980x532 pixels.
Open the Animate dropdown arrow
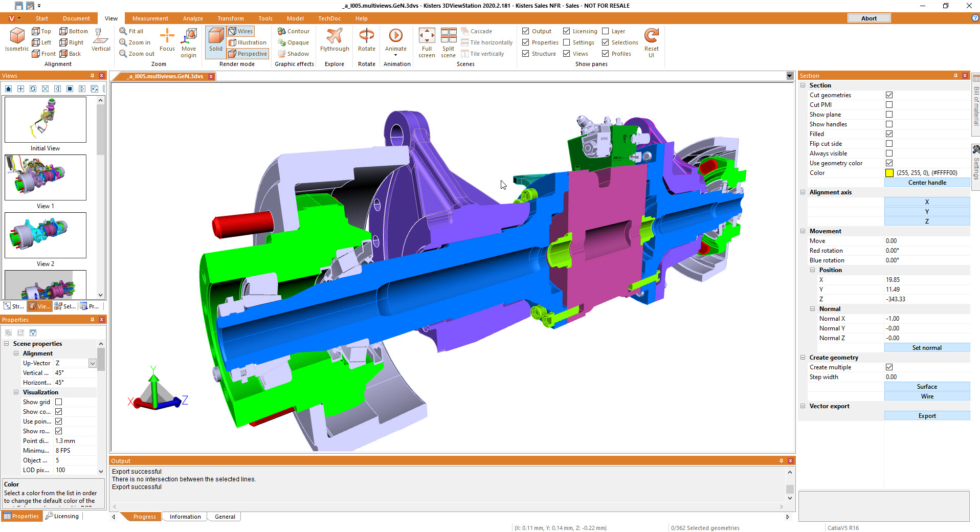[x=395, y=55]
